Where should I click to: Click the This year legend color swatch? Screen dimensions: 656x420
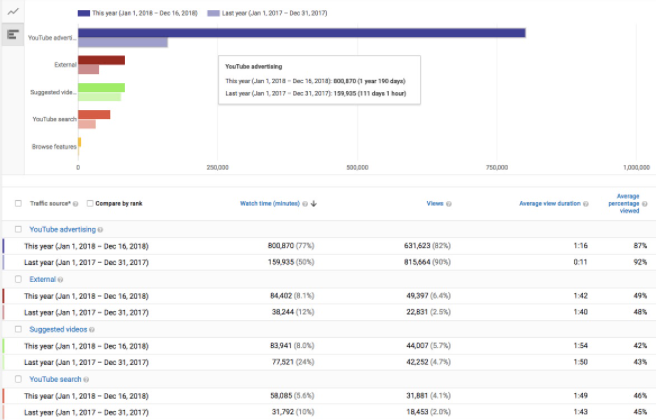pyautogui.click(x=84, y=13)
